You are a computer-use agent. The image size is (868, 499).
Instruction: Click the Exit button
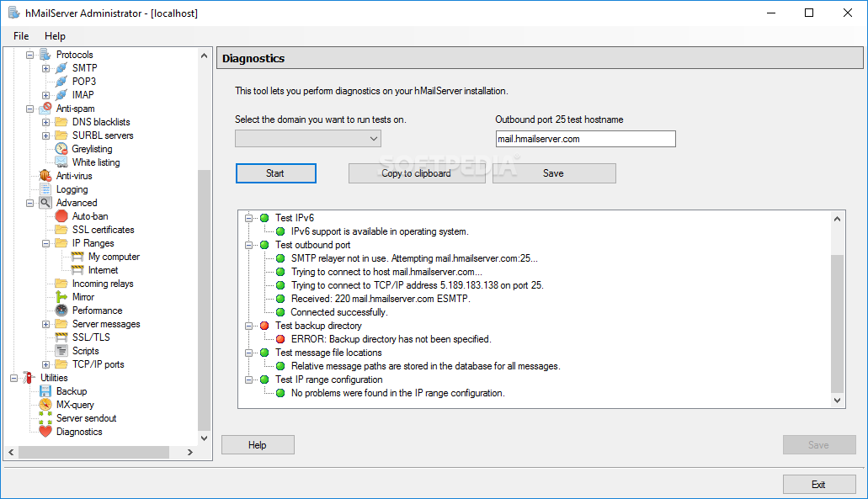pyautogui.click(x=818, y=485)
